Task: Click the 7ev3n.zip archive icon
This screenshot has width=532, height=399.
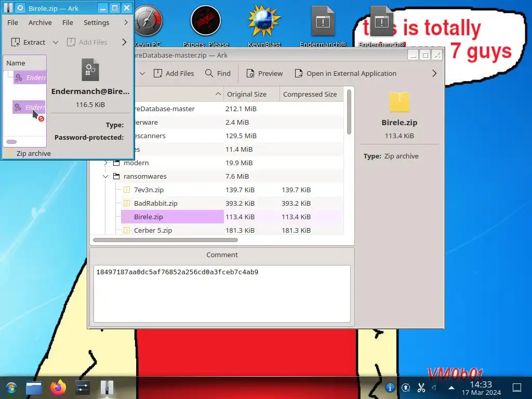Action: click(127, 190)
